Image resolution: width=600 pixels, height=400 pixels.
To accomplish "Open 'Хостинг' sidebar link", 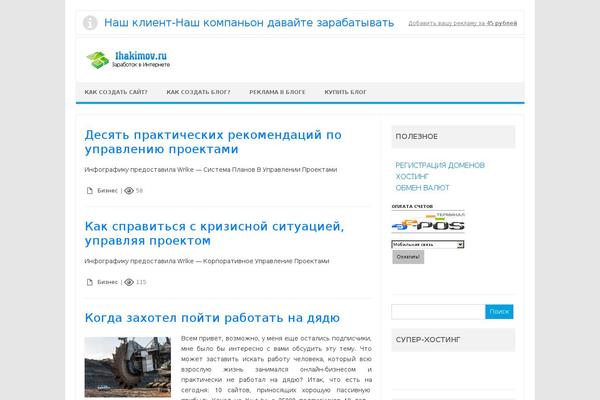I will [x=412, y=176].
